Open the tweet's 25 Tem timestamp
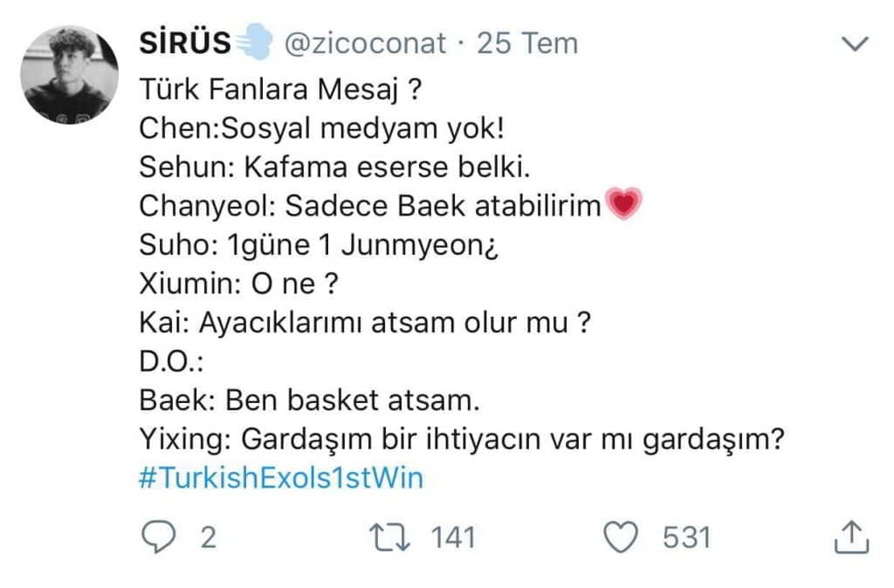 (x=527, y=43)
